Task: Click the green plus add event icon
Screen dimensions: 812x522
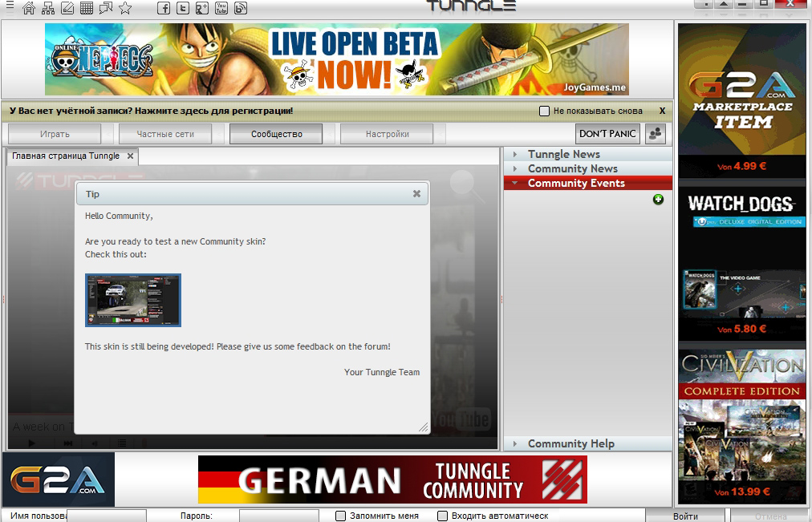Action: [x=658, y=199]
